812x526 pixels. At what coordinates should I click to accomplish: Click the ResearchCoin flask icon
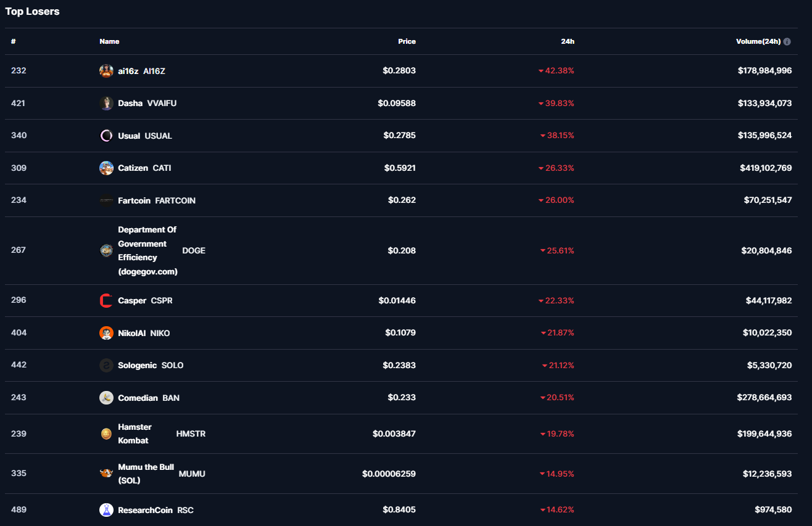106,510
